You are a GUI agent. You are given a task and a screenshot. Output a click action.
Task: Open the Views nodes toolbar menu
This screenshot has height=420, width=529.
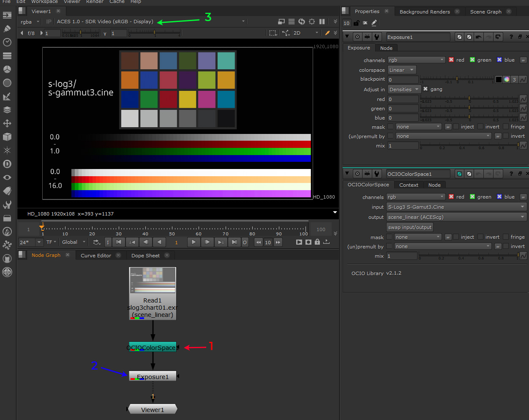pos(7,177)
